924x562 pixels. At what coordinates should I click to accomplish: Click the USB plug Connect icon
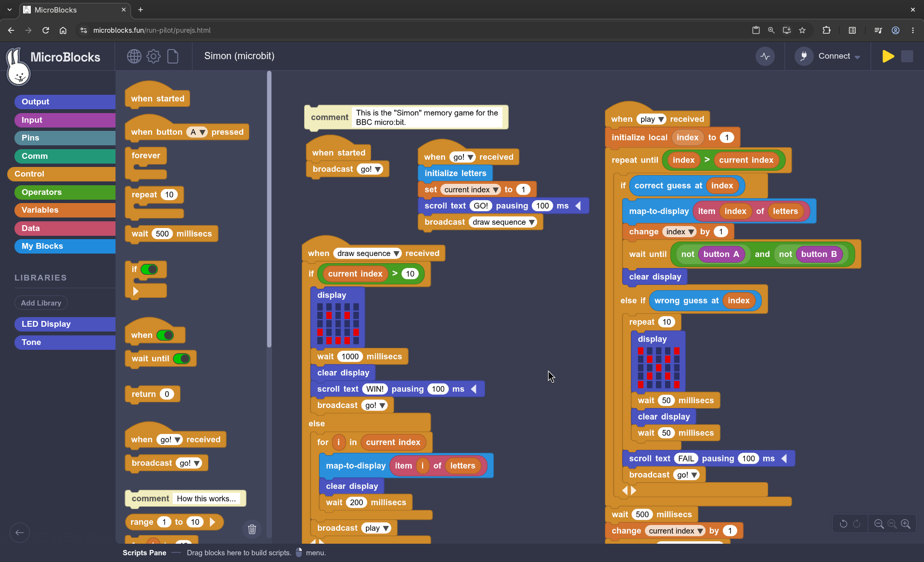(x=804, y=56)
